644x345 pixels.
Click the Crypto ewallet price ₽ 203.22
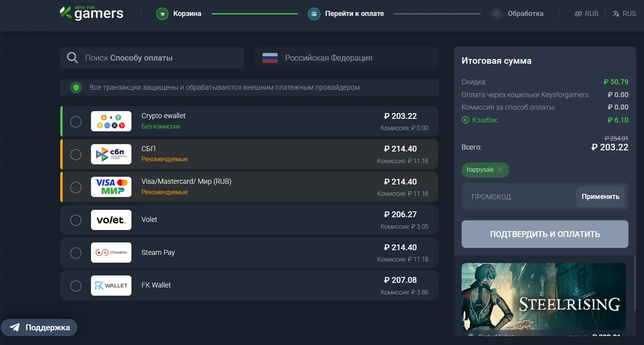pos(400,116)
